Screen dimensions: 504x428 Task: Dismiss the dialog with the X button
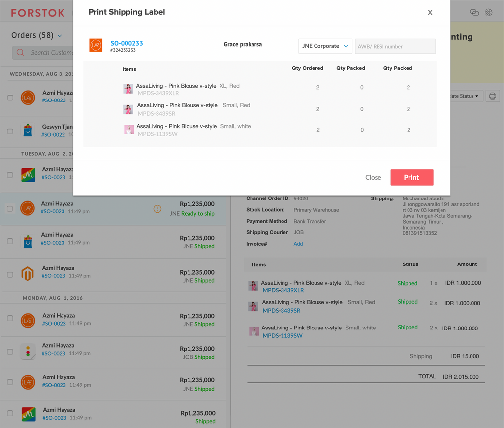point(430,13)
